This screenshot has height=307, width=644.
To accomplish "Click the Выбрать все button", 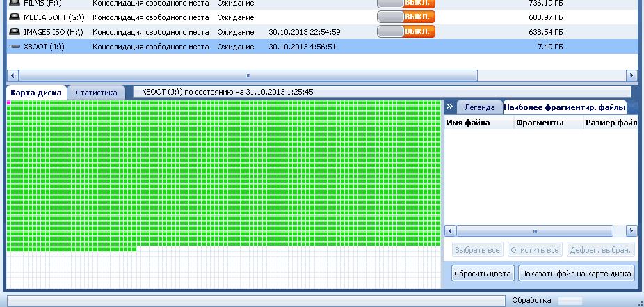I will (477, 249).
